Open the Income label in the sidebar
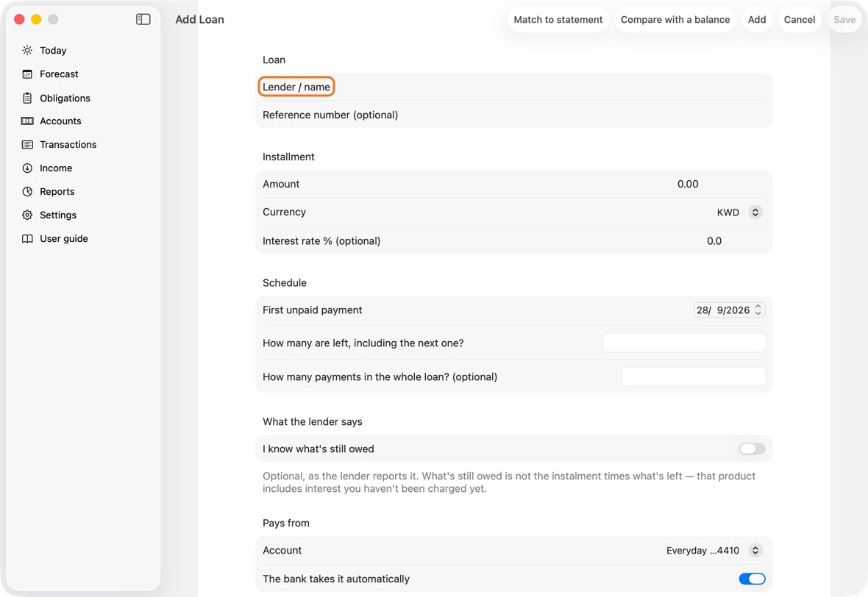 coord(56,168)
